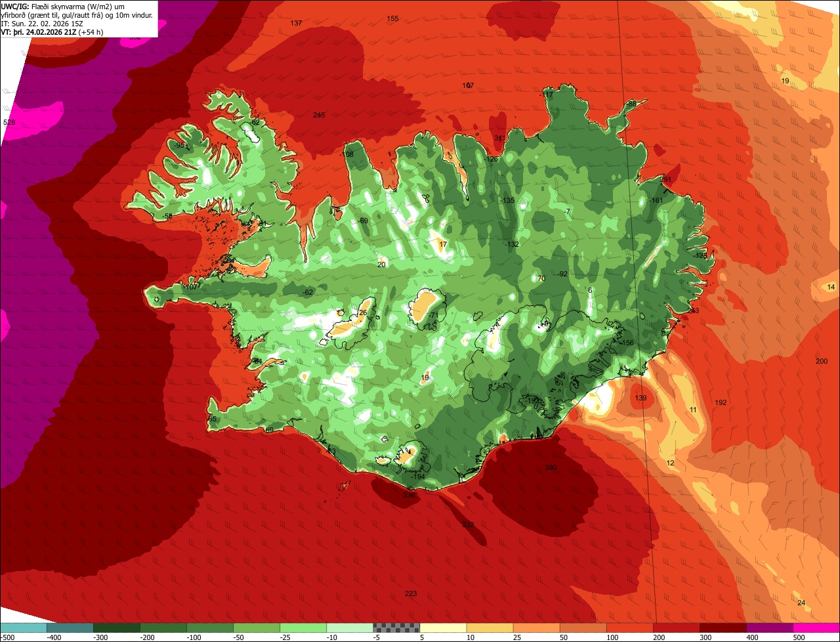Select the magenta above-500 legend swatch
The image size is (840, 642).
pyautogui.click(x=816, y=627)
